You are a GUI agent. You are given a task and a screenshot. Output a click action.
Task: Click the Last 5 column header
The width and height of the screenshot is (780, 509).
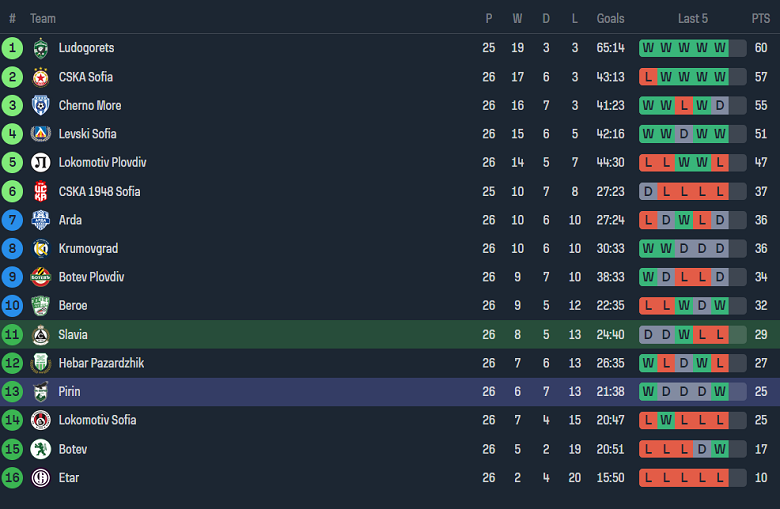693,18
